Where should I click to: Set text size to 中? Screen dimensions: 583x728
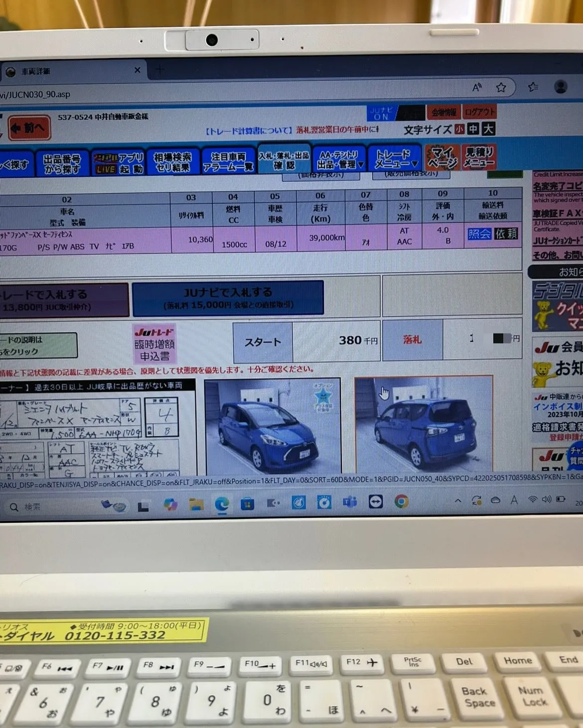click(473, 129)
